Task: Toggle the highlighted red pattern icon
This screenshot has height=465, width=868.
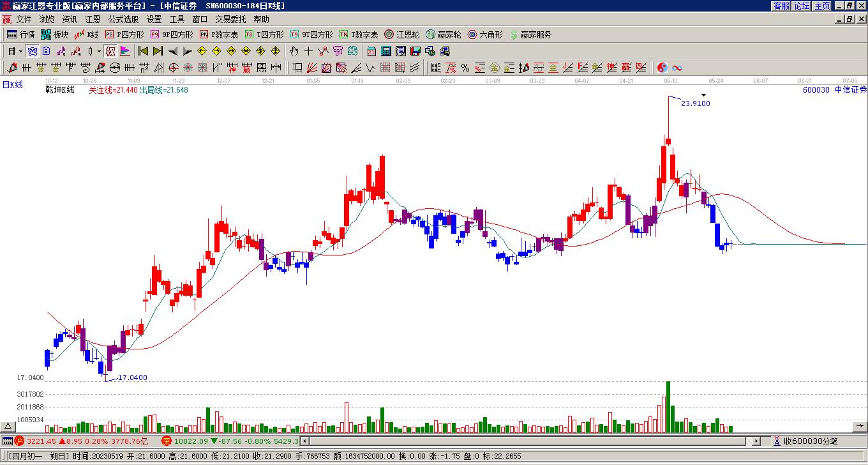Action: click(110, 51)
